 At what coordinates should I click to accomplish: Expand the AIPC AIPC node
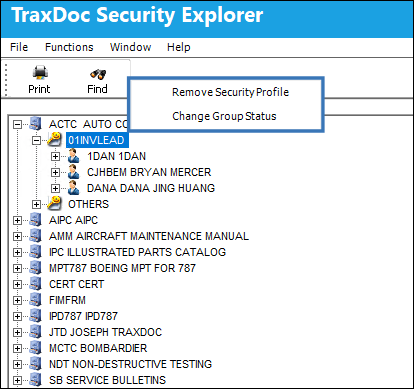point(17,220)
